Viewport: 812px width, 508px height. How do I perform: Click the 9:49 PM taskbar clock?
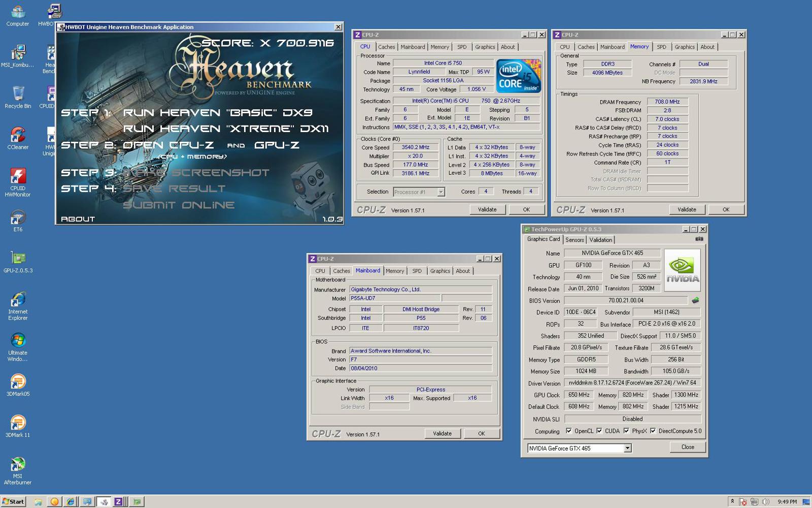(787, 502)
